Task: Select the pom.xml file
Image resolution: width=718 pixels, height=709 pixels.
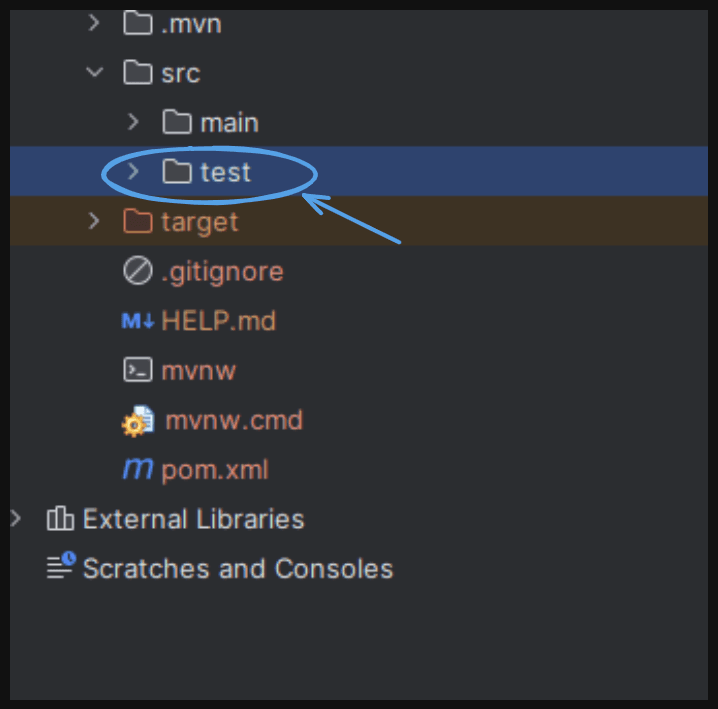Action: coord(215,470)
